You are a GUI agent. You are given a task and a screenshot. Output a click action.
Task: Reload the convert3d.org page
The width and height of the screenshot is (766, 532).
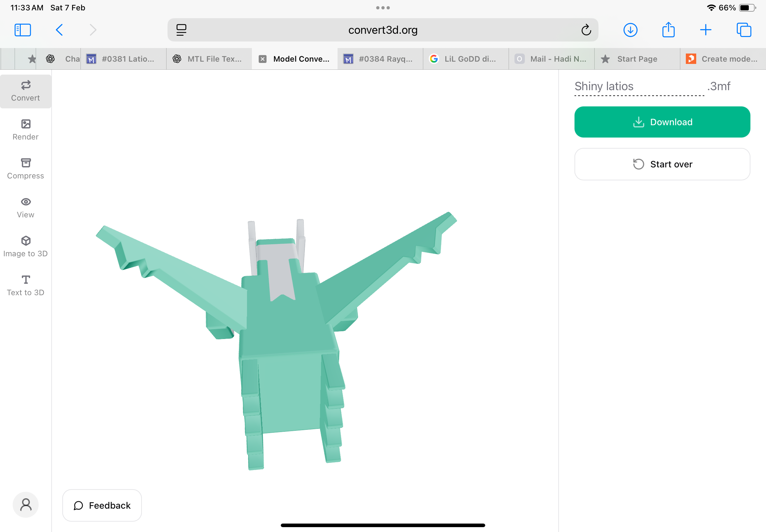pyautogui.click(x=586, y=30)
